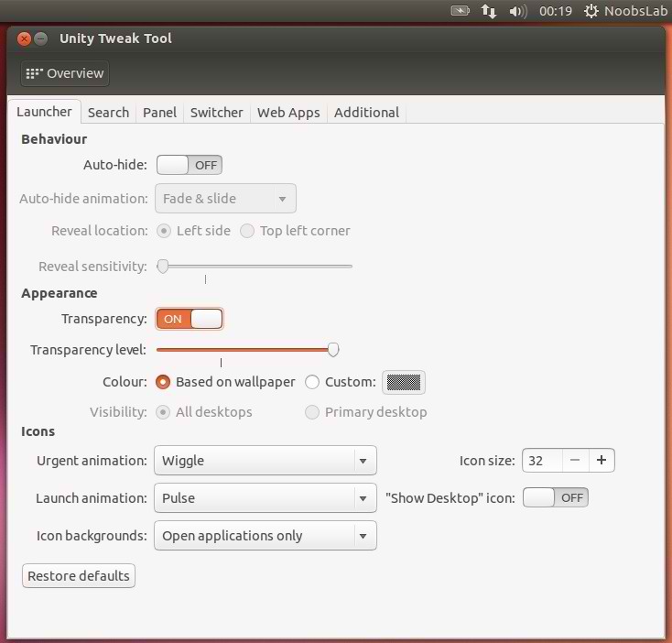Screen dimensions: 672x643
Task: Click the NoobsLab user name in panel
Action: (x=636, y=11)
